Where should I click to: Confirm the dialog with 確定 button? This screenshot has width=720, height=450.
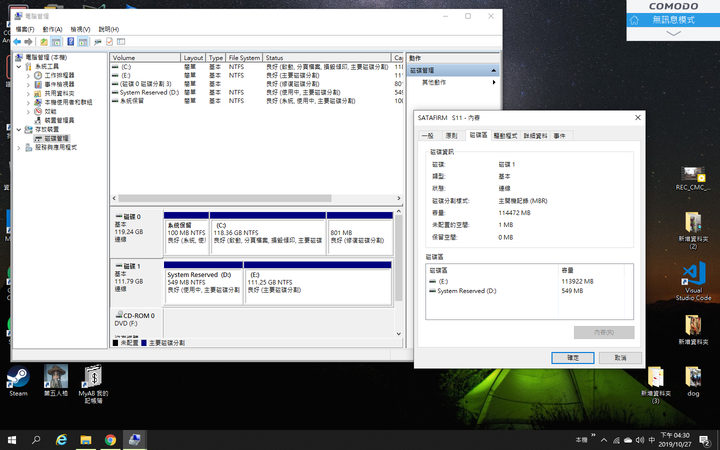tap(573, 358)
